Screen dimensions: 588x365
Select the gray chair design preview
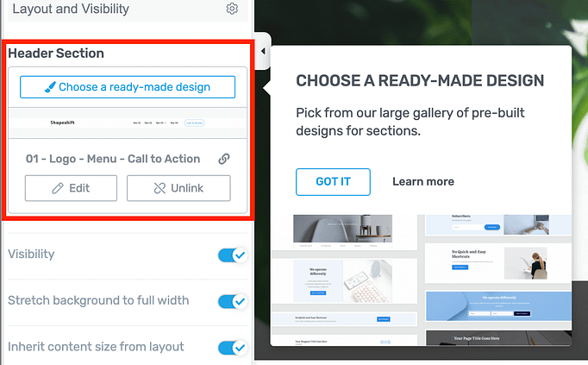click(x=343, y=231)
